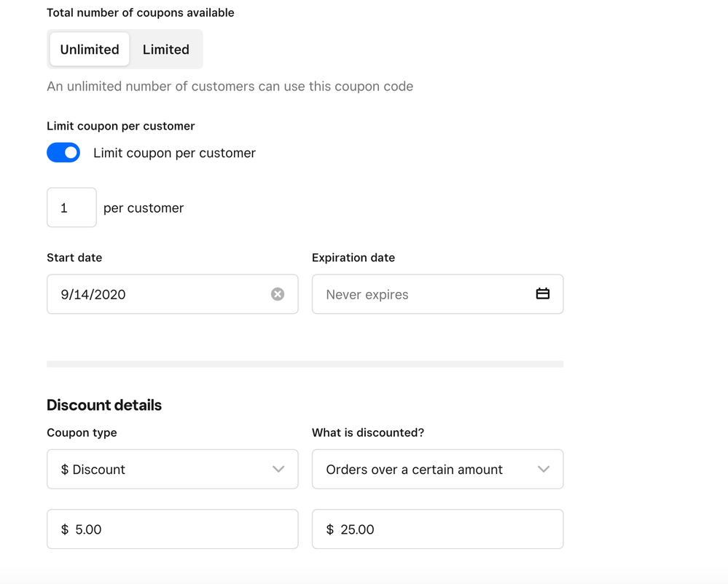Focus the per customer quantity field

pos(71,208)
